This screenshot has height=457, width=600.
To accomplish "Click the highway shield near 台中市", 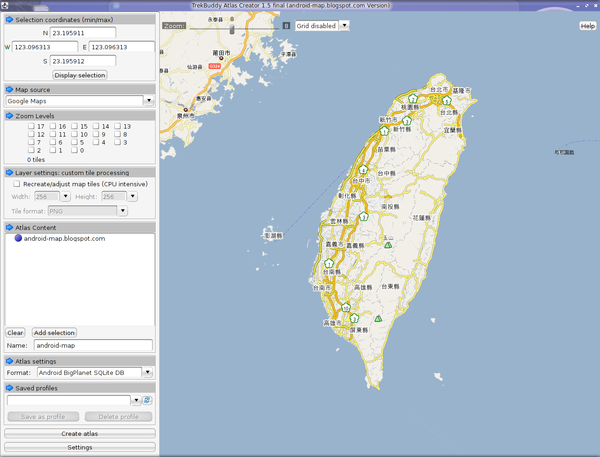I will tap(363, 170).
